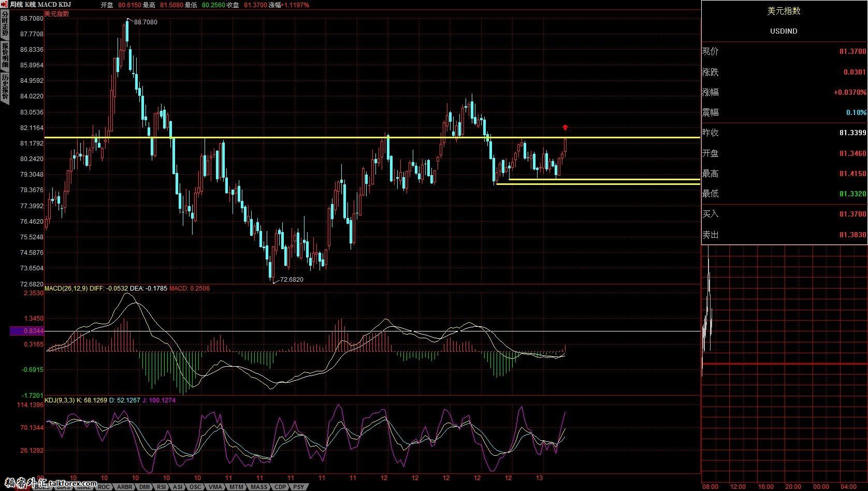This screenshot has height=491, width=868.
Task: Click the 昨收 value 81.3399
Action: 852,133
